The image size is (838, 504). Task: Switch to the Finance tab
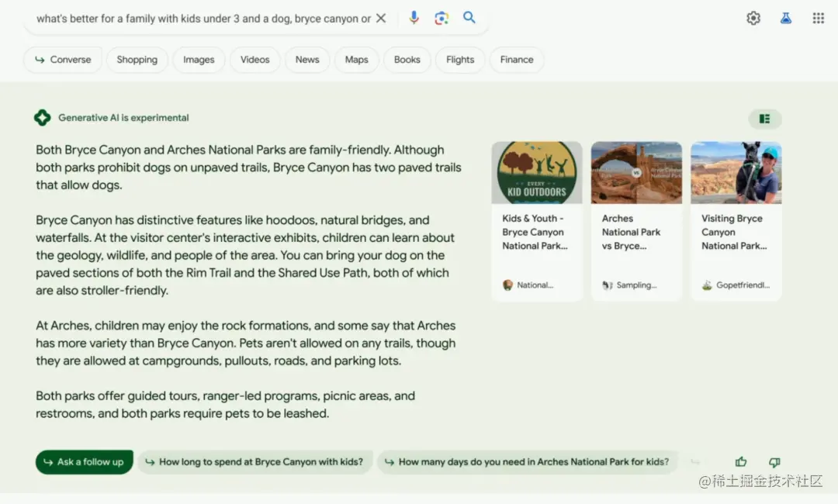click(517, 60)
